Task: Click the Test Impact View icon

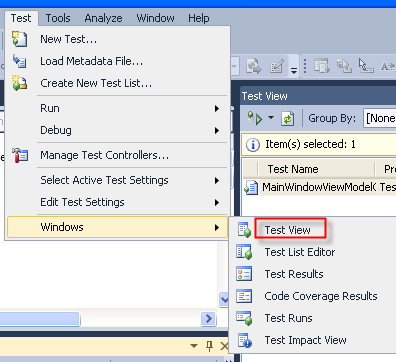Action: (x=245, y=340)
